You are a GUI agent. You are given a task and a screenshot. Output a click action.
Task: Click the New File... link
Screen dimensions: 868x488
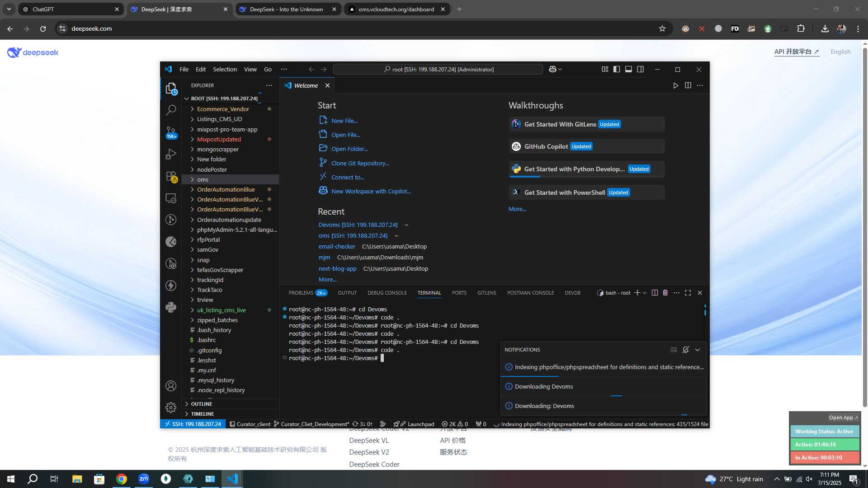(344, 121)
